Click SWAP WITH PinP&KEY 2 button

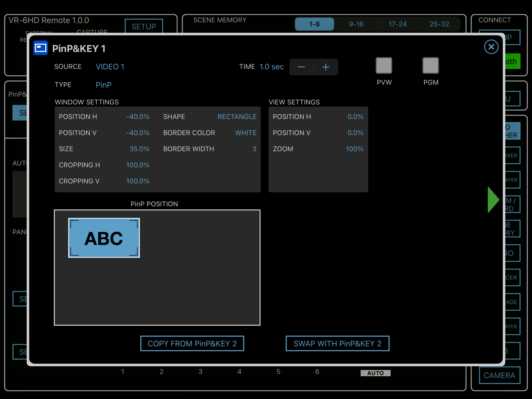(x=337, y=343)
